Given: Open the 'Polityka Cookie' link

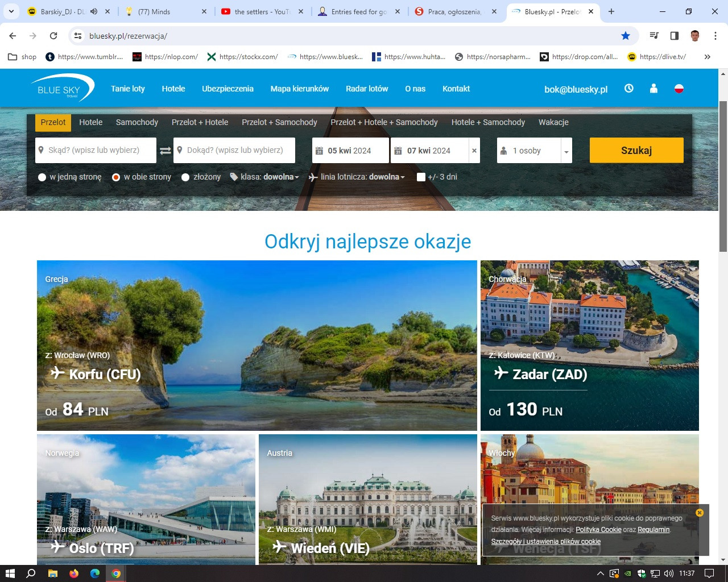Looking at the screenshot, I should (x=598, y=530).
